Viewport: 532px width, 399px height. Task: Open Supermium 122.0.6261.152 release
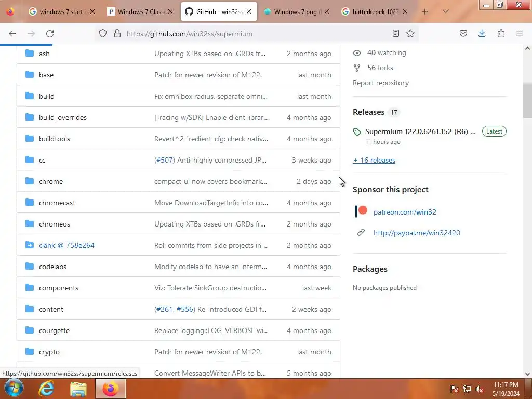pyautogui.click(x=420, y=131)
